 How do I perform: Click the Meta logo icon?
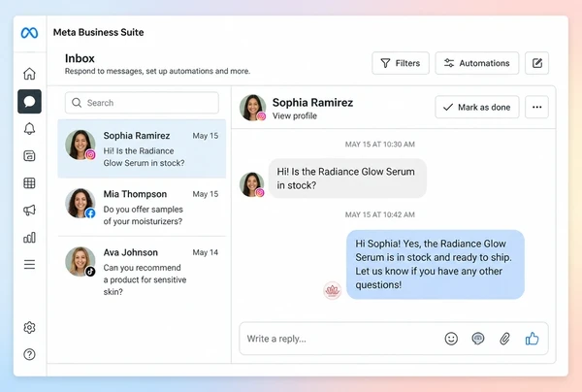point(29,33)
